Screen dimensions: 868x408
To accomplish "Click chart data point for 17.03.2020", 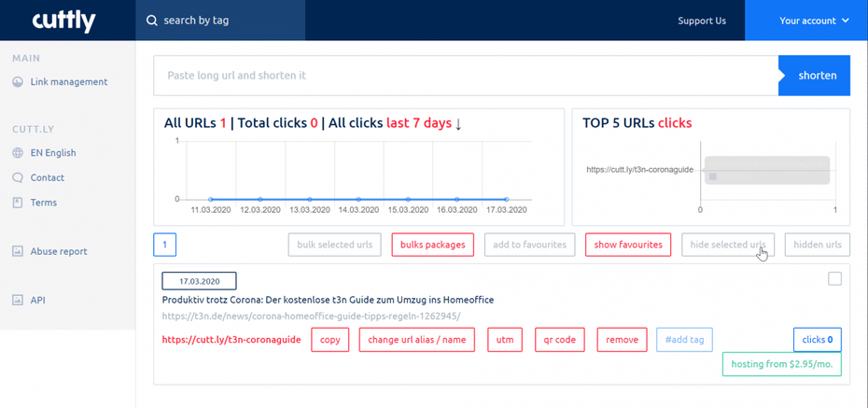I will [x=507, y=199].
